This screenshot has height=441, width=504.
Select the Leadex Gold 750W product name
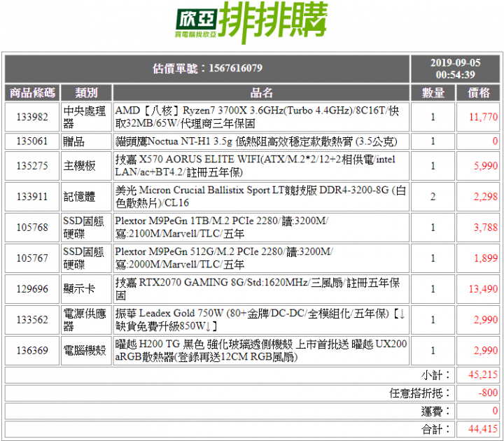click(261, 320)
